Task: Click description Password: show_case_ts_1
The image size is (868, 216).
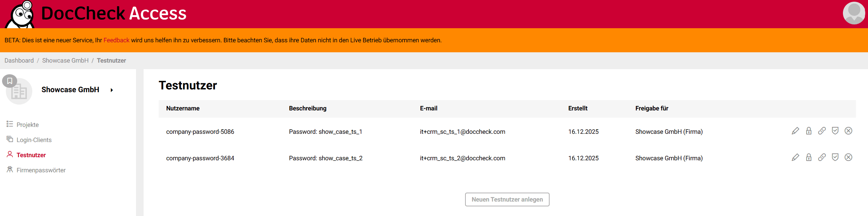Action: (x=325, y=132)
